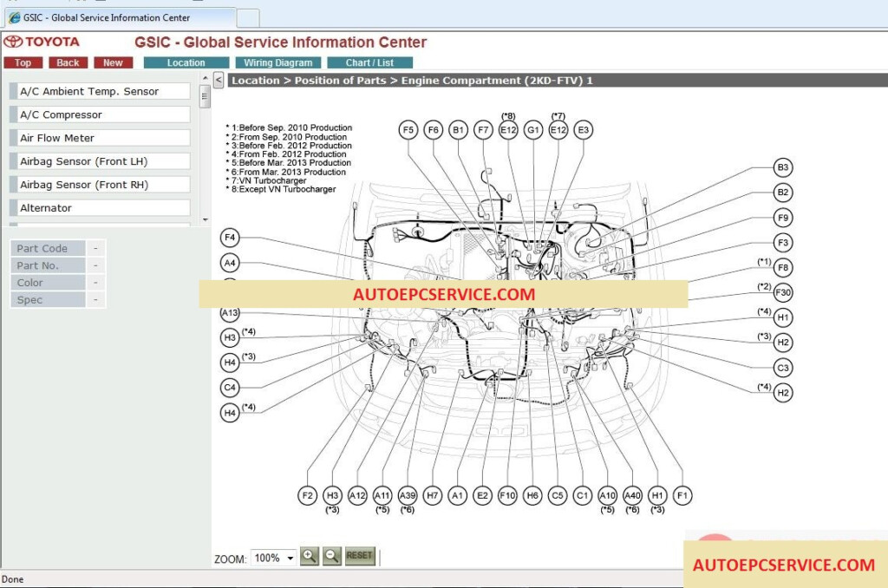
Task: Open the Wiring Diagram tab
Action: coord(278,63)
